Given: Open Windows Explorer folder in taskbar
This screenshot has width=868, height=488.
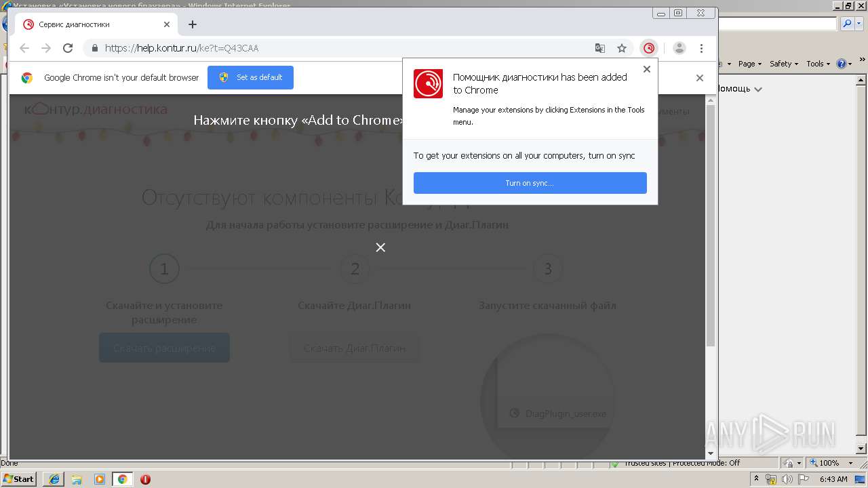Looking at the screenshot, I should coord(77,479).
